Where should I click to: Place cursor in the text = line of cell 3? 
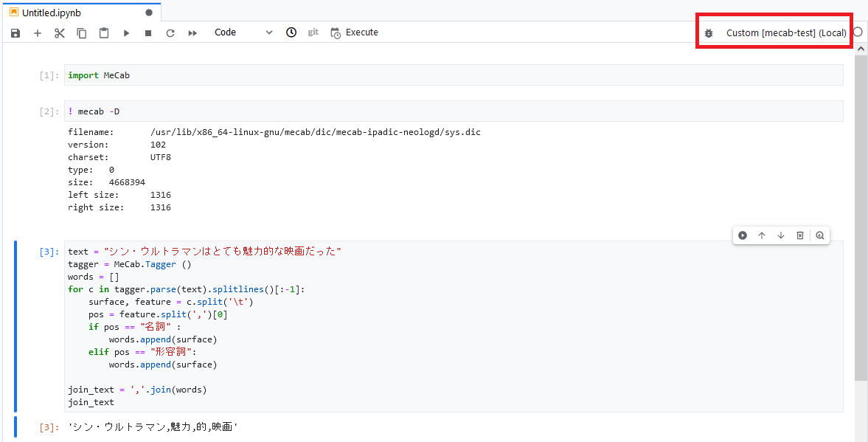[204, 252]
